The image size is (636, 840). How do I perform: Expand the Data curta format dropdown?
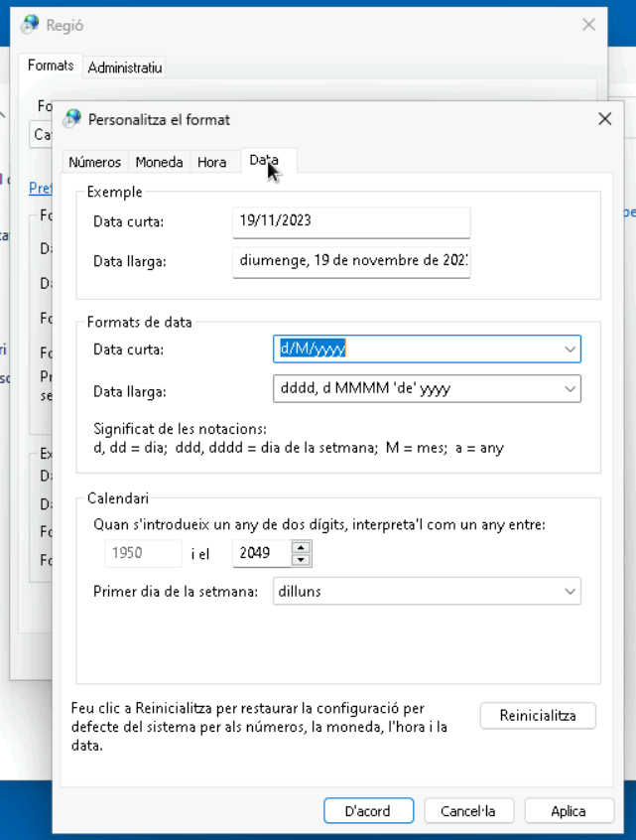[x=570, y=350]
